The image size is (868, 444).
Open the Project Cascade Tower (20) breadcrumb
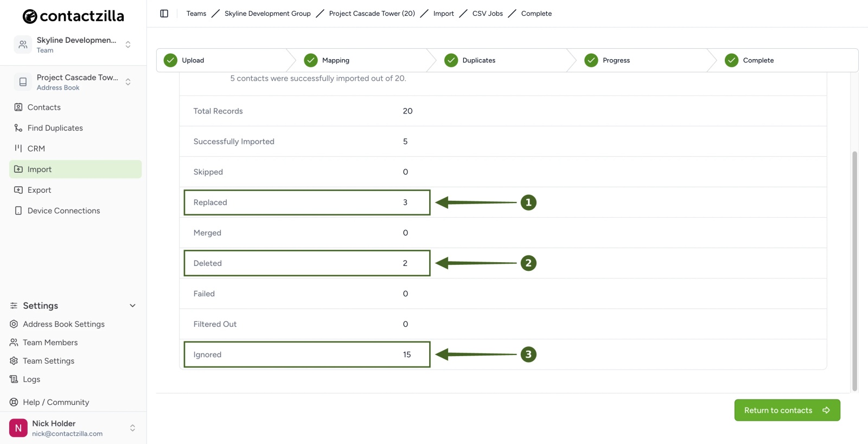pyautogui.click(x=372, y=14)
